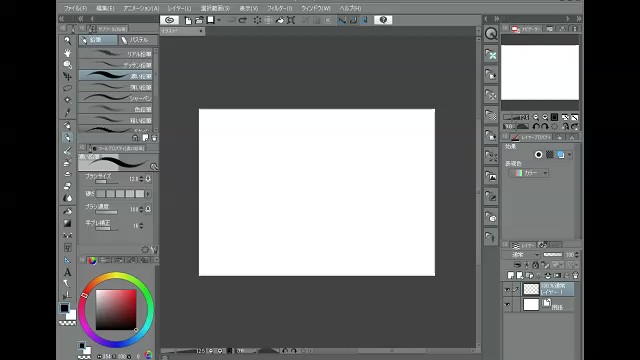Click the レイヤー 1 layer thumbnail
The height and width of the screenshot is (360, 640).
[531, 289]
